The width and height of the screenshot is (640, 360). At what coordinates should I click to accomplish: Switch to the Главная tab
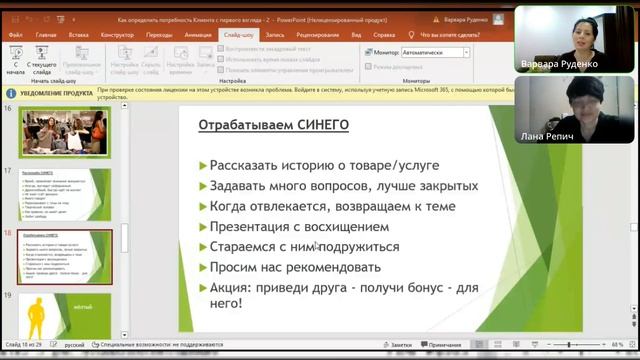(x=46, y=35)
